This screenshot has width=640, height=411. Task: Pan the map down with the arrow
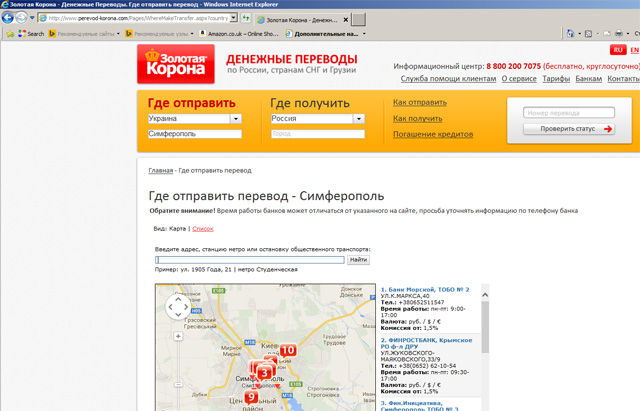[x=178, y=314]
